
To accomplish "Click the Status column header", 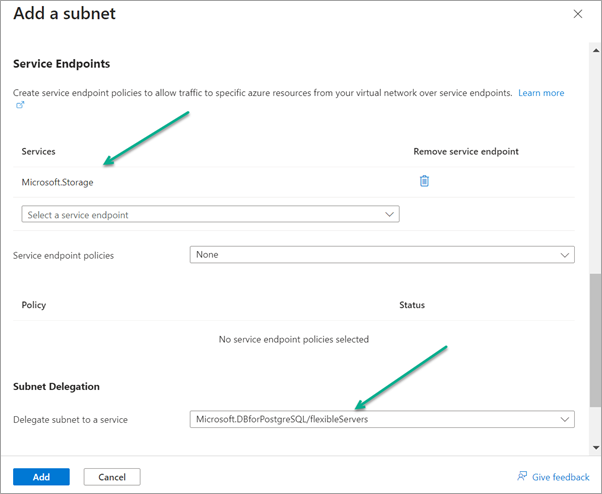I will [412, 305].
